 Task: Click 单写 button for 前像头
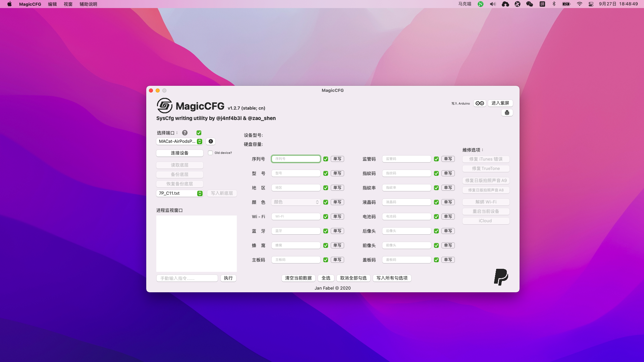[448, 245]
